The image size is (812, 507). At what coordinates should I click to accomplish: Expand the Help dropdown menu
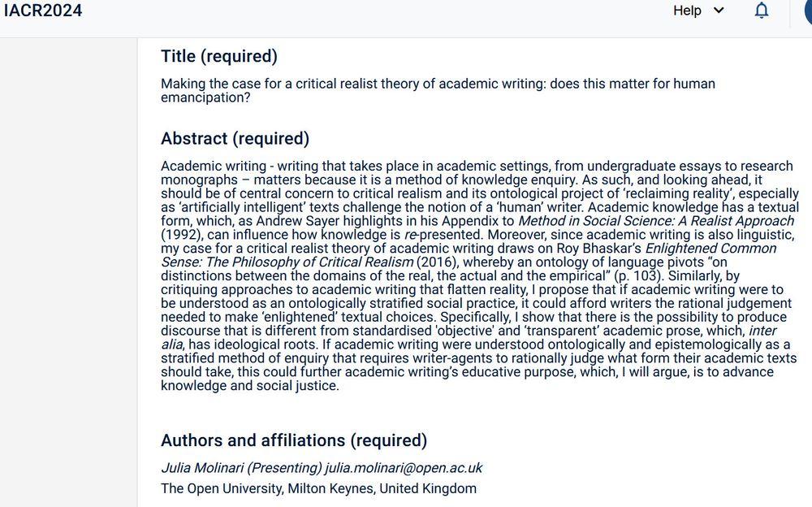pyautogui.click(x=697, y=11)
